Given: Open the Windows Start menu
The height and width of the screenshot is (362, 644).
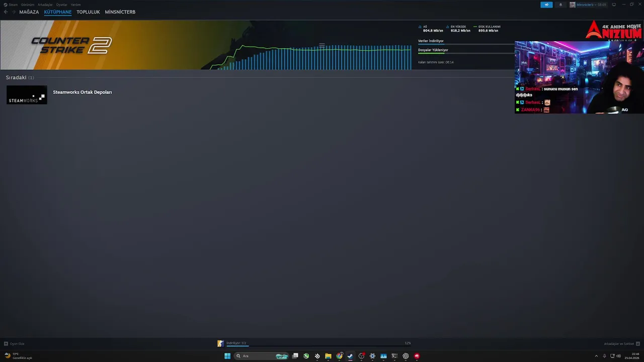Looking at the screenshot, I should pos(227,356).
